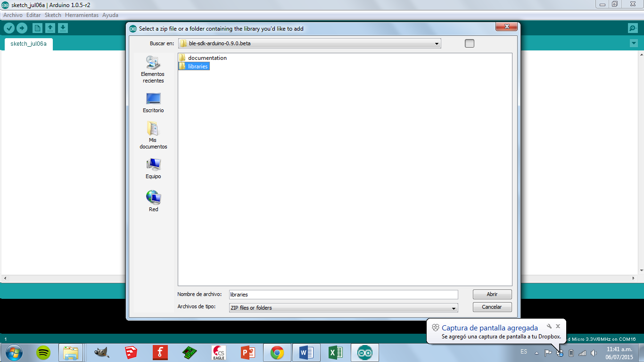Viewport: 644px width, 362px height.
Task: Open SketchUp from the taskbar
Action: (x=131, y=353)
